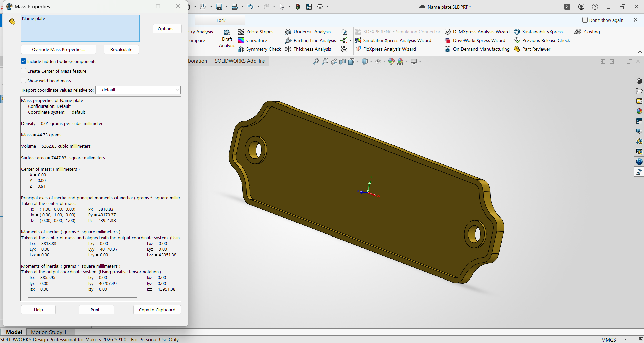Launch Thickness Analysis

(x=308, y=49)
